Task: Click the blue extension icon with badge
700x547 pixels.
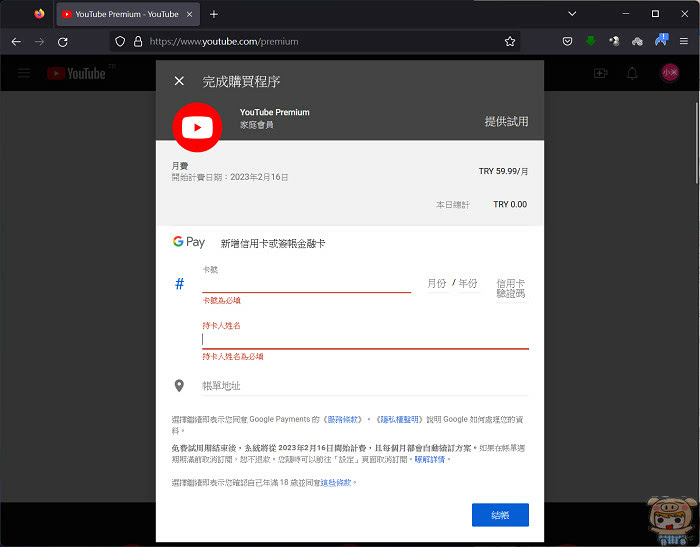Action: point(661,40)
